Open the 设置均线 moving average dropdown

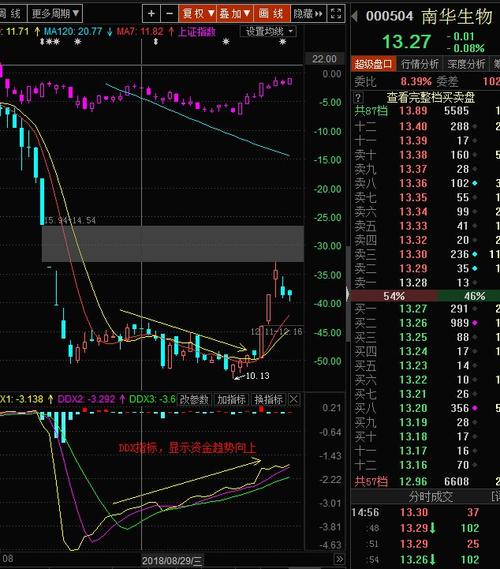268,32
